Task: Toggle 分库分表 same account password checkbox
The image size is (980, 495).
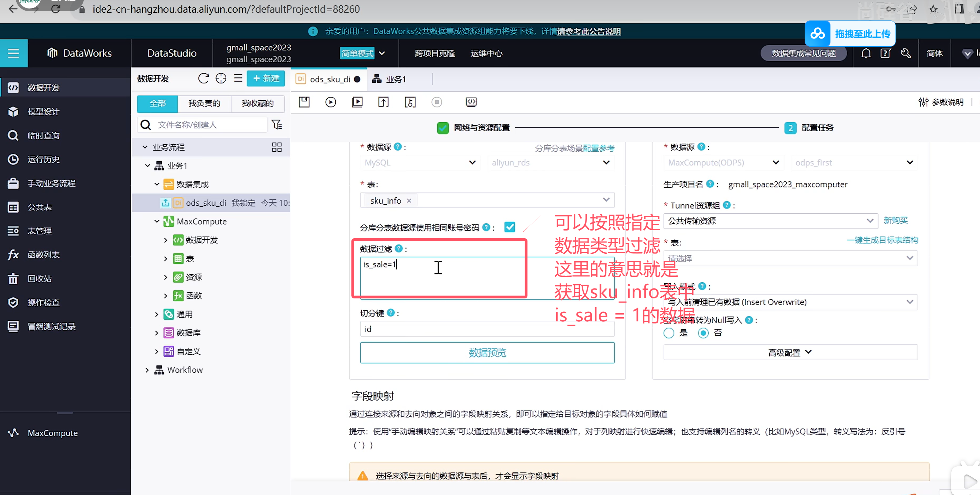Action: 509,227
